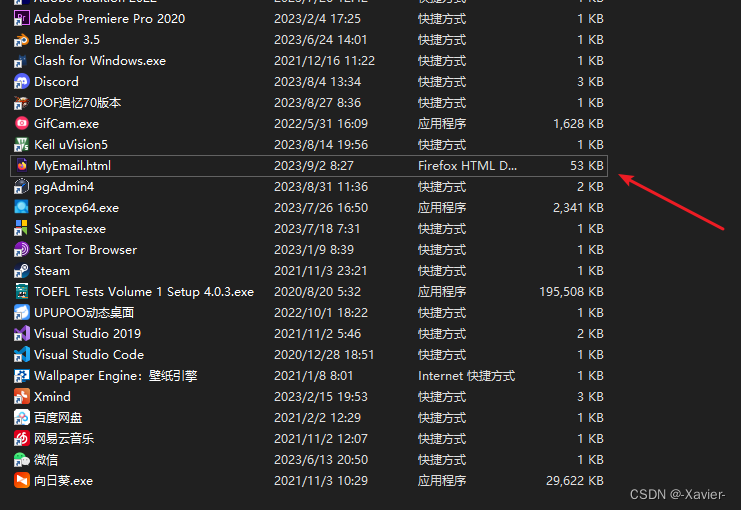741x510 pixels.
Task: Click the Clash for Windows.exe icon
Action: point(21,61)
